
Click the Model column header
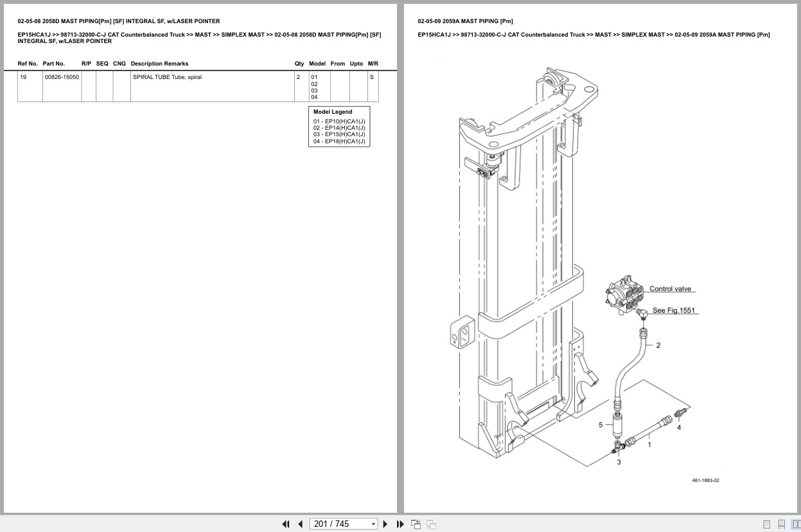coord(317,64)
